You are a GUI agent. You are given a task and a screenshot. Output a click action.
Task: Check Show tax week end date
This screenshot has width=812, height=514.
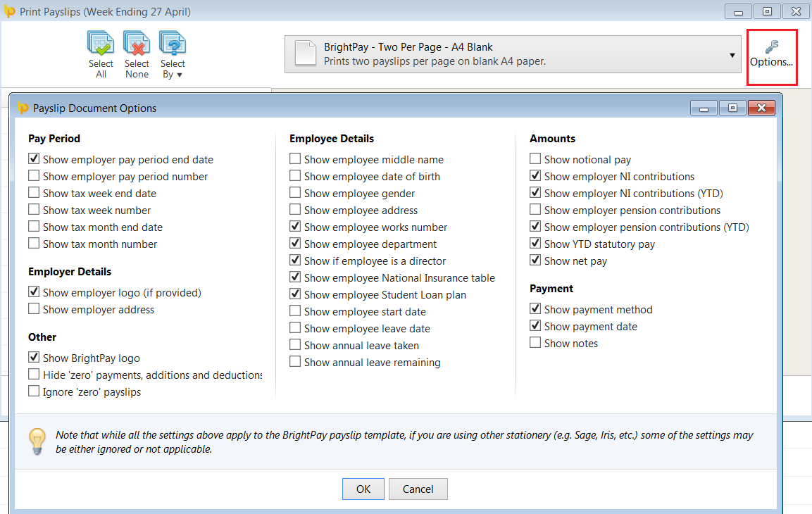35,193
